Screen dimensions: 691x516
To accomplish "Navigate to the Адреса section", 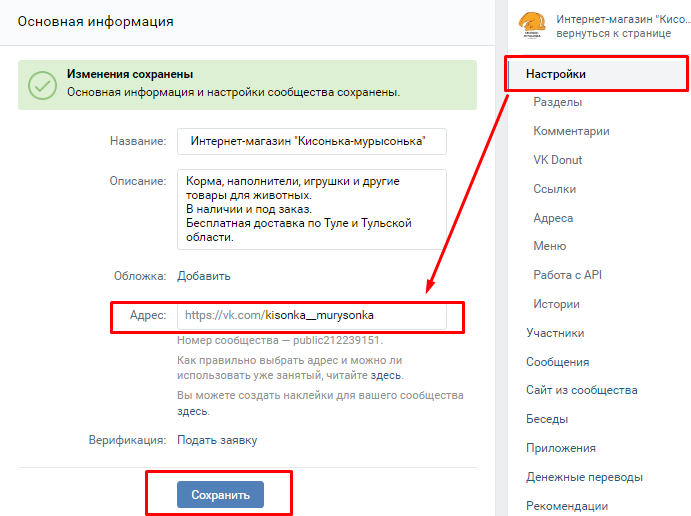I will [x=553, y=218].
